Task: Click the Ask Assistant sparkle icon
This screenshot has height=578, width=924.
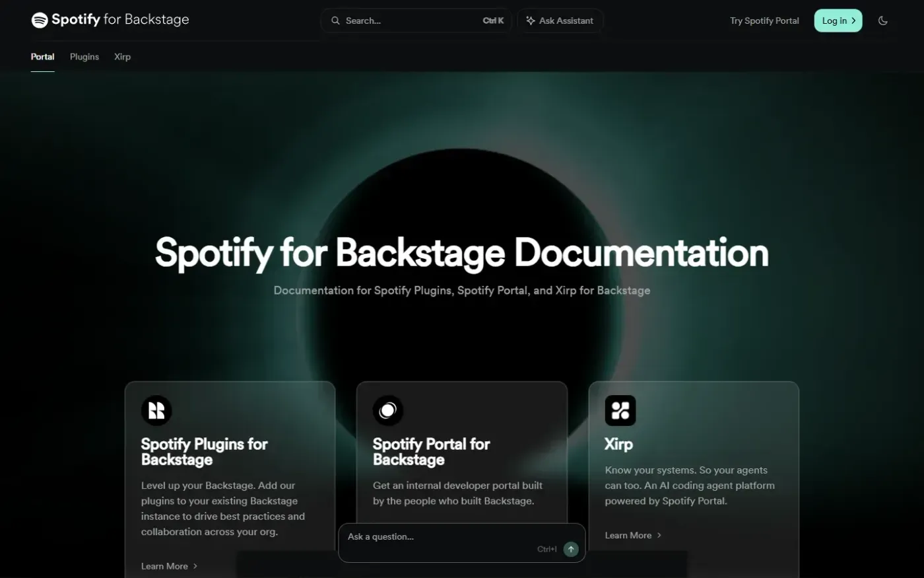Action: (531, 20)
